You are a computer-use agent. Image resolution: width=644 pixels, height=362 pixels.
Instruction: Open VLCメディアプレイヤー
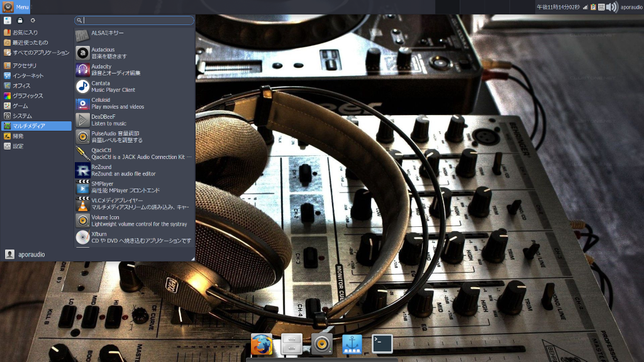tap(134, 204)
